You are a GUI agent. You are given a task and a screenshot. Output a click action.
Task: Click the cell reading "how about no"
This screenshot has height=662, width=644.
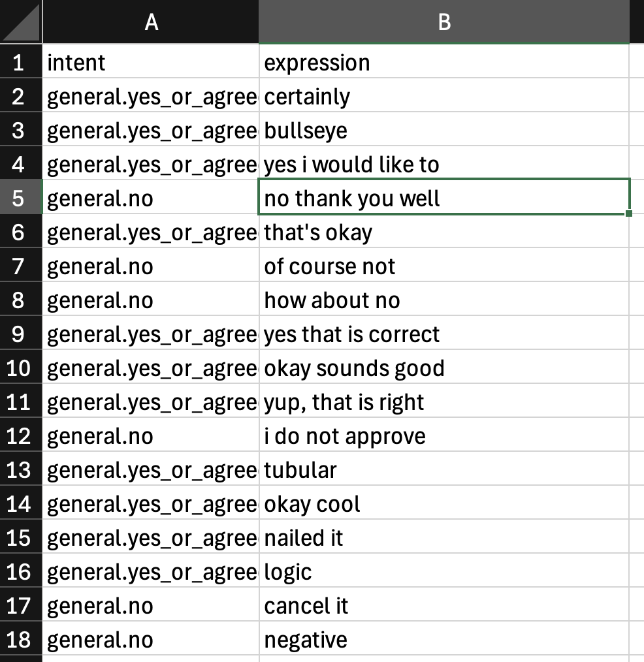tap(443, 300)
